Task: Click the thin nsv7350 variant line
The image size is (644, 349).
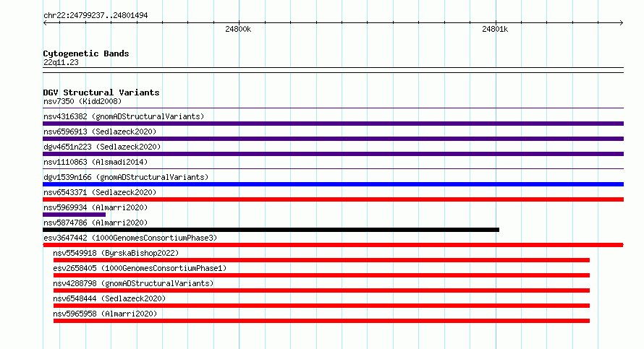Action: tap(333, 108)
